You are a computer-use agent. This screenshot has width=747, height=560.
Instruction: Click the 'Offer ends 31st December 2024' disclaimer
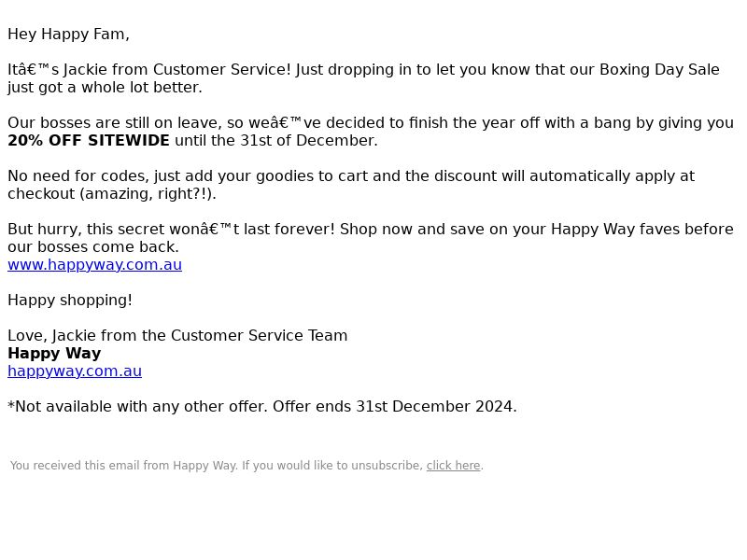(x=394, y=406)
